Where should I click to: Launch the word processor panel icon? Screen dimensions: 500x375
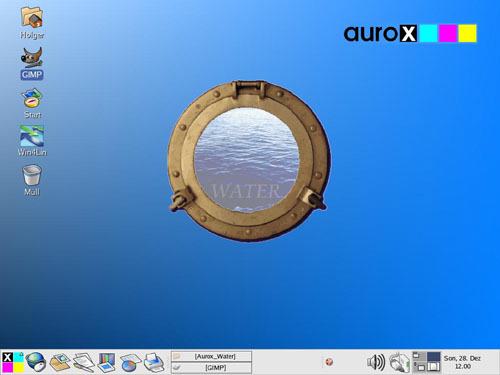click(83, 362)
